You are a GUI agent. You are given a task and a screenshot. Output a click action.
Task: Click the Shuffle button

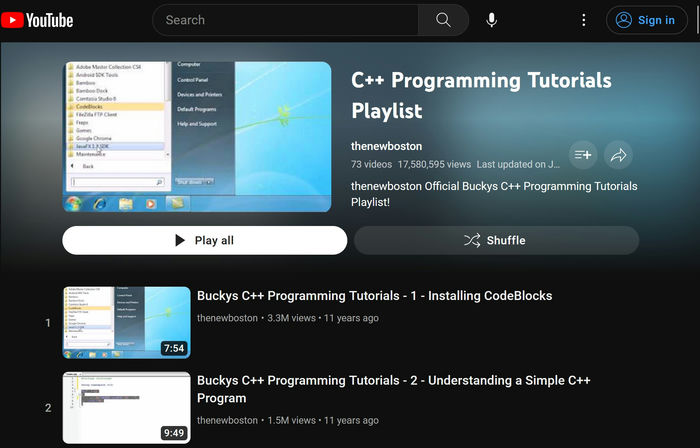click(x=496, y=241)
